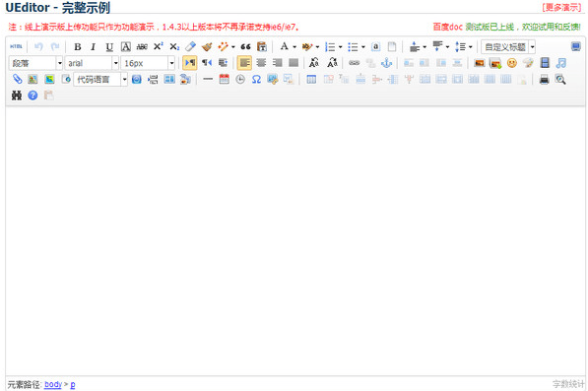The width and height of the screenshot is (588, 391).
Task: Insert a table
Action: tap(311, 79)
